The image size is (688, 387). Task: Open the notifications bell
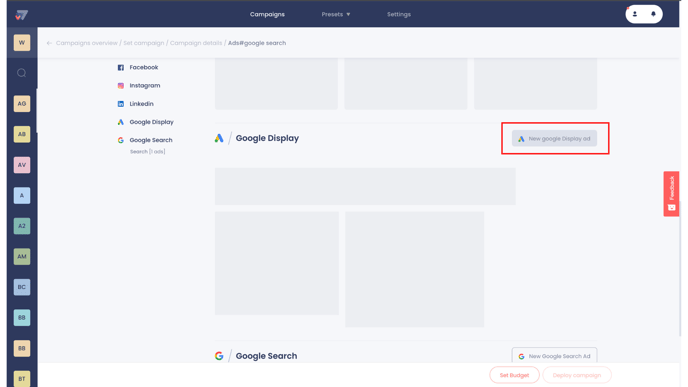(653, 14)
